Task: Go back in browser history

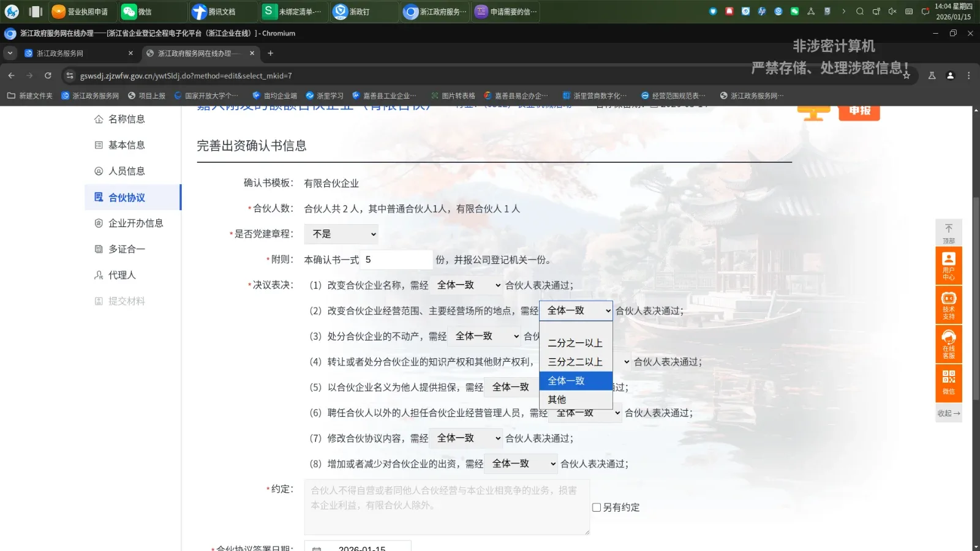Action: (x=11, y=75)
